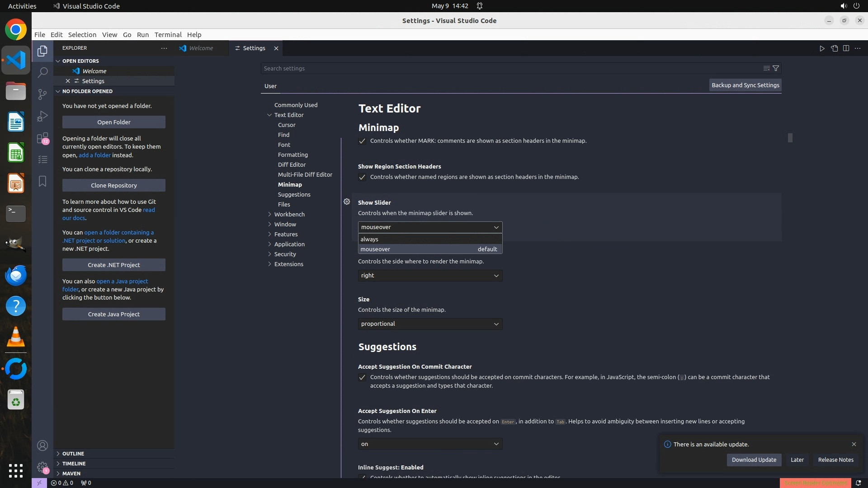Click the Accounts icon in activity bar
Screen dimensions: 868x488
[42, 446]
